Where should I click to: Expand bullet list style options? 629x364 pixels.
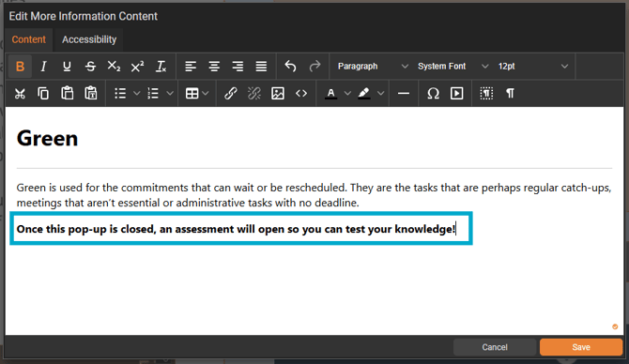137,94
